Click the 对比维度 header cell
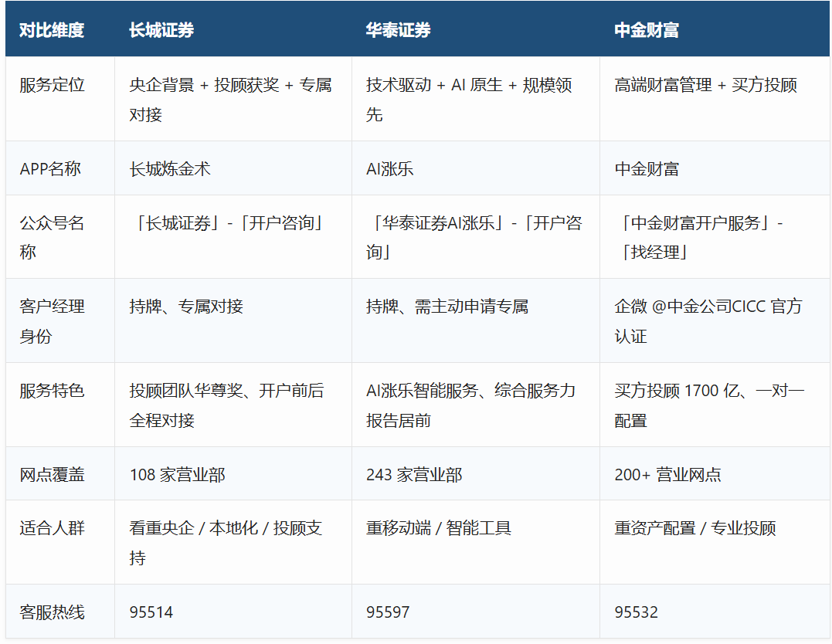 (60, 29)
